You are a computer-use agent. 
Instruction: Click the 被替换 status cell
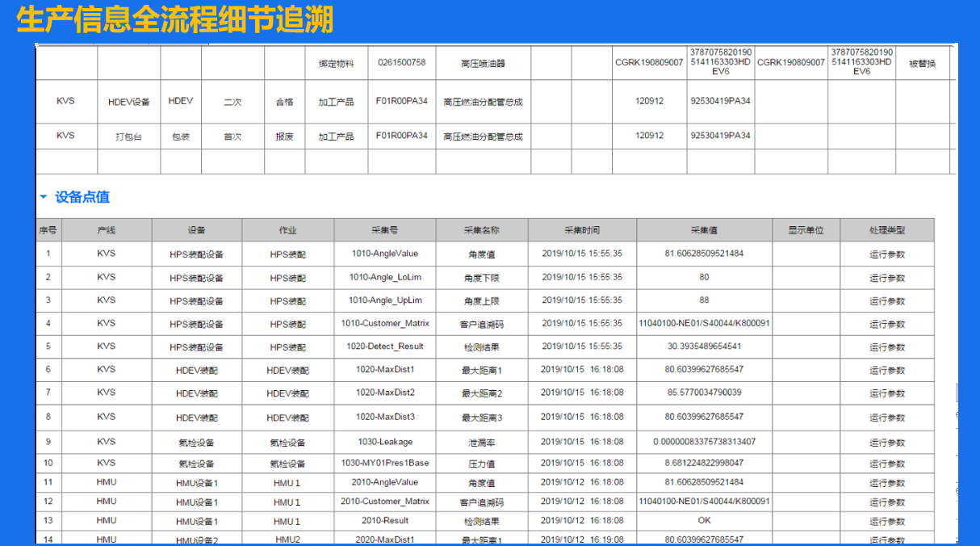922,63
